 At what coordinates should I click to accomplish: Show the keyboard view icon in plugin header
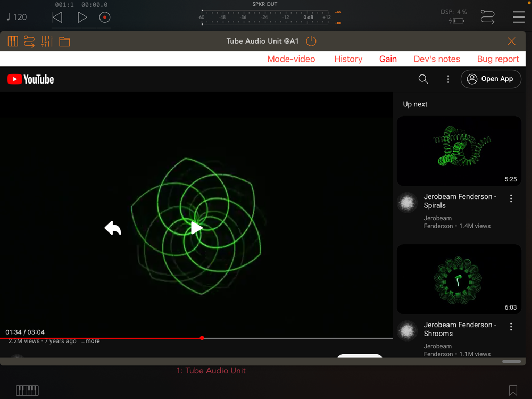[x=13, y=41]
